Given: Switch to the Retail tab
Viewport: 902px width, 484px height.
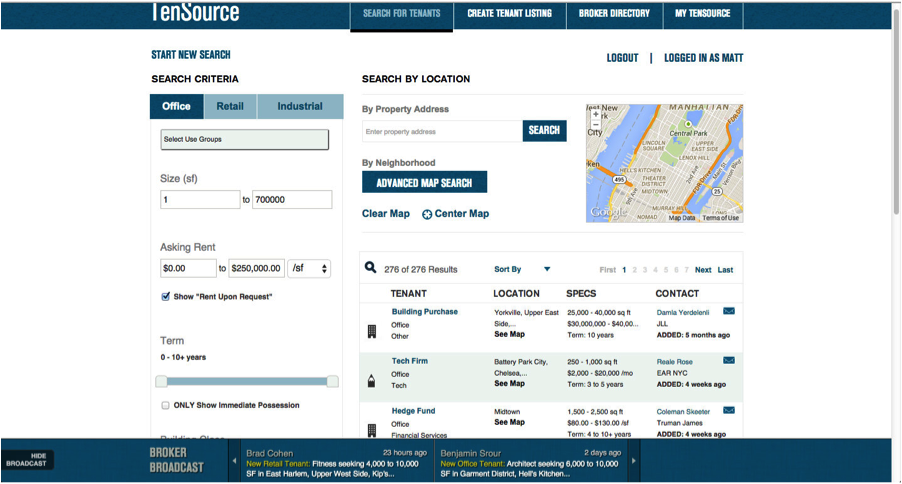Looking at the screenshot, I should [x=230, y=107].
